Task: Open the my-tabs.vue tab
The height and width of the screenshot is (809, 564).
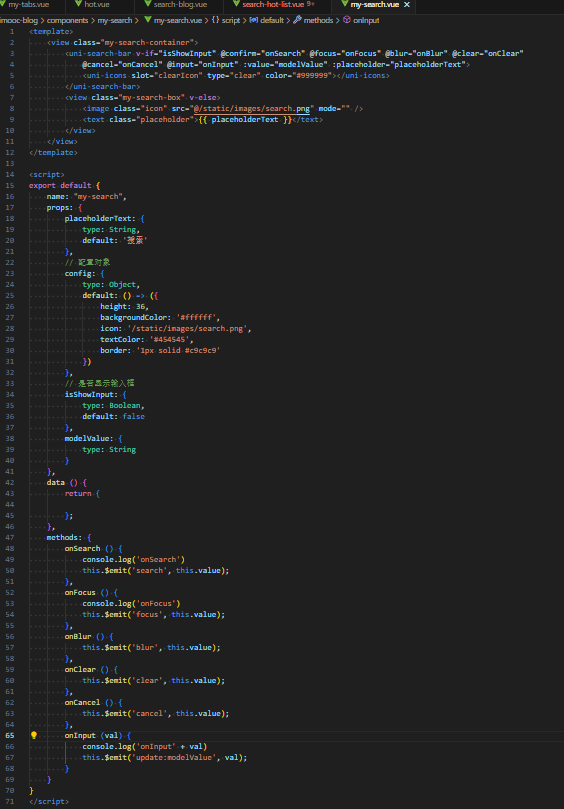Action: tap(28, 5)
